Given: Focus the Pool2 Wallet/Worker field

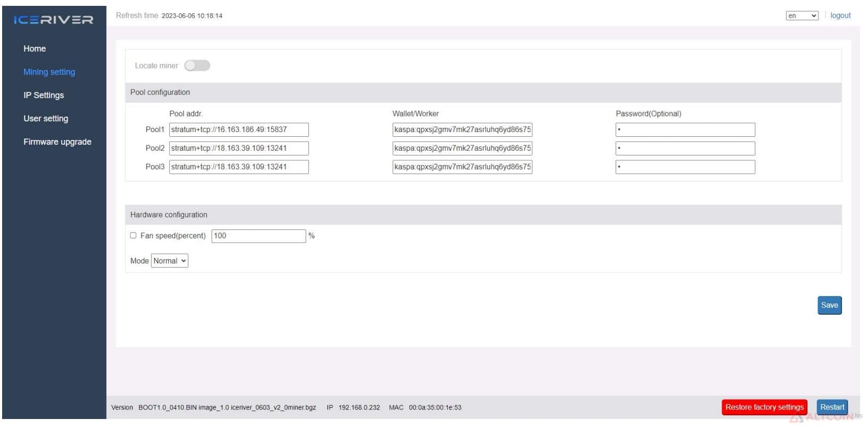Looking at the screenshot, I should [x=462, y=149].
